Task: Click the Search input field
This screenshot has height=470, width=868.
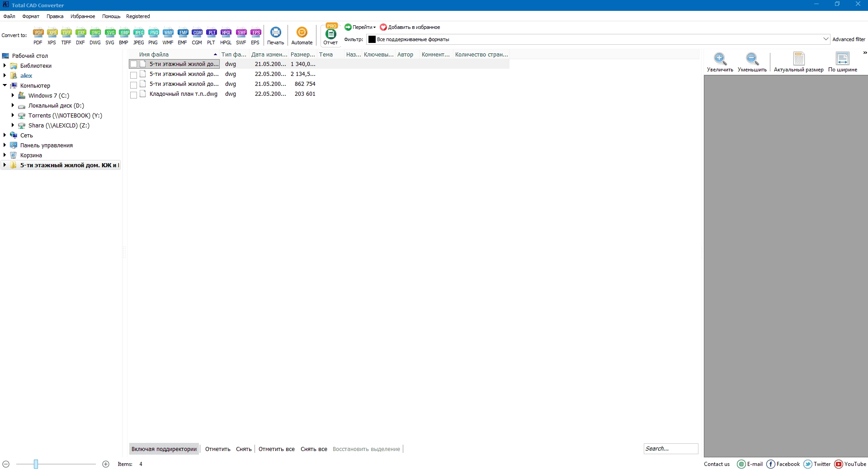Action: 671,448
